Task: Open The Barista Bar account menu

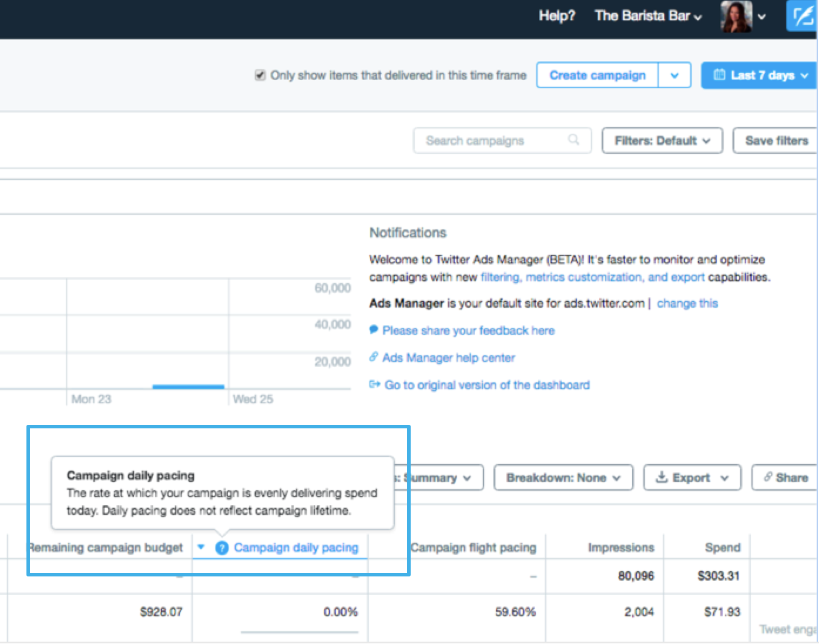Action: pos(648,16)
